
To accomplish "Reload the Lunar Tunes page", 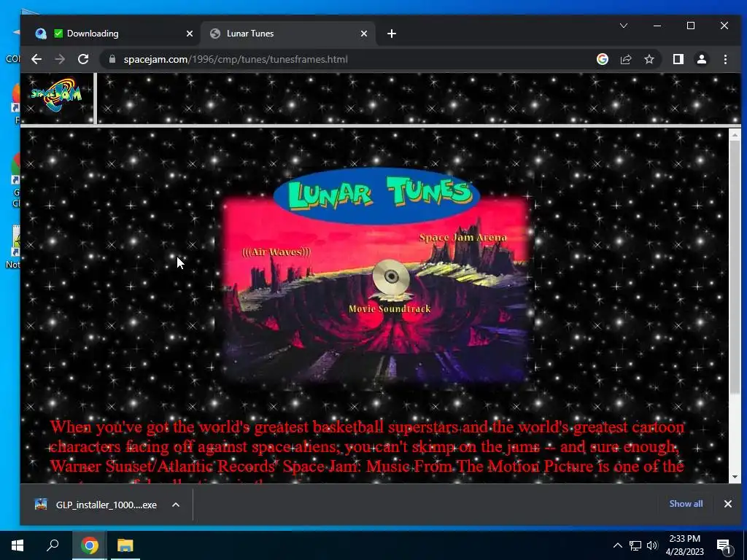I will tap(83, 59).
